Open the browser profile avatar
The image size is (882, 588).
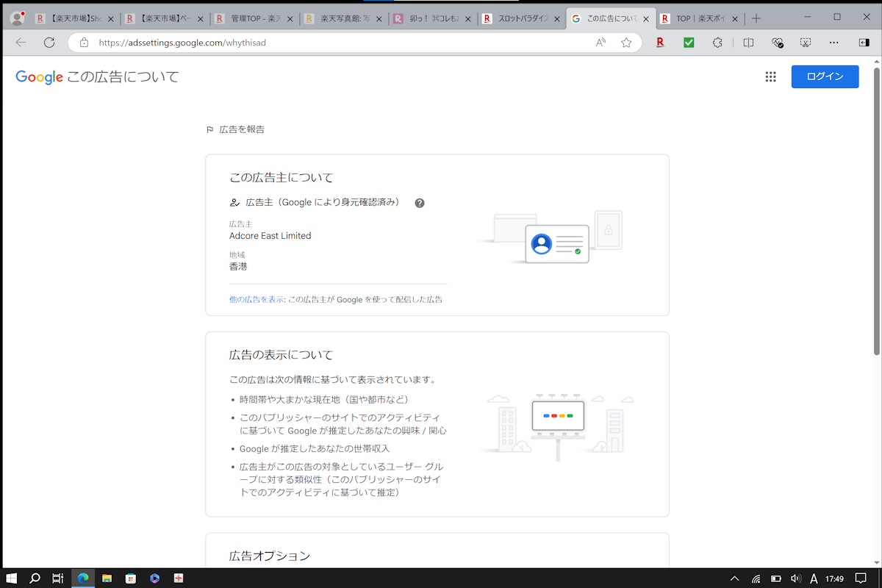tap(17, 18)
